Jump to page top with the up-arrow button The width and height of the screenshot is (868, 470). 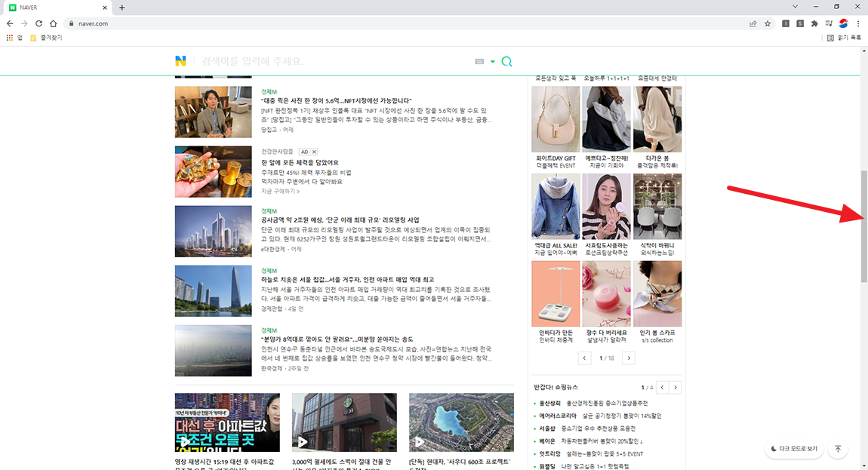(x=838, y=449)
